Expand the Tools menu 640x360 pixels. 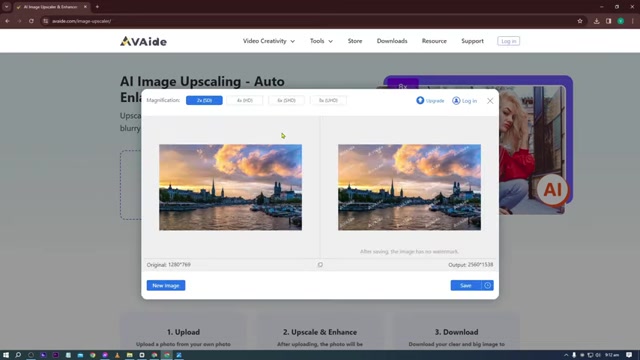pos(321,41)
